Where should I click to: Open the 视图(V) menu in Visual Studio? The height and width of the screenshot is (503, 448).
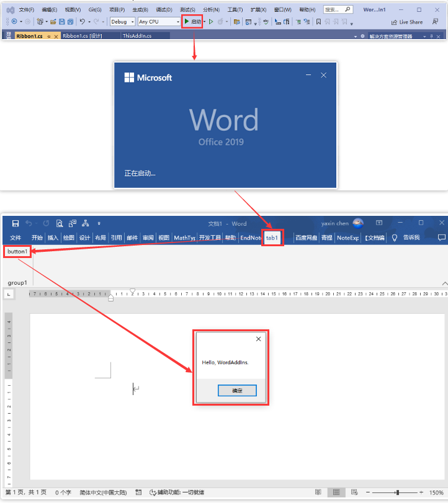click(73, 10)
